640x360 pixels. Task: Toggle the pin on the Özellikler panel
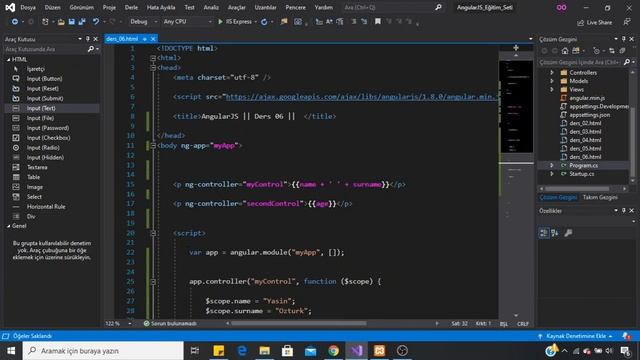pyautogui.click(x=624, y=211)
